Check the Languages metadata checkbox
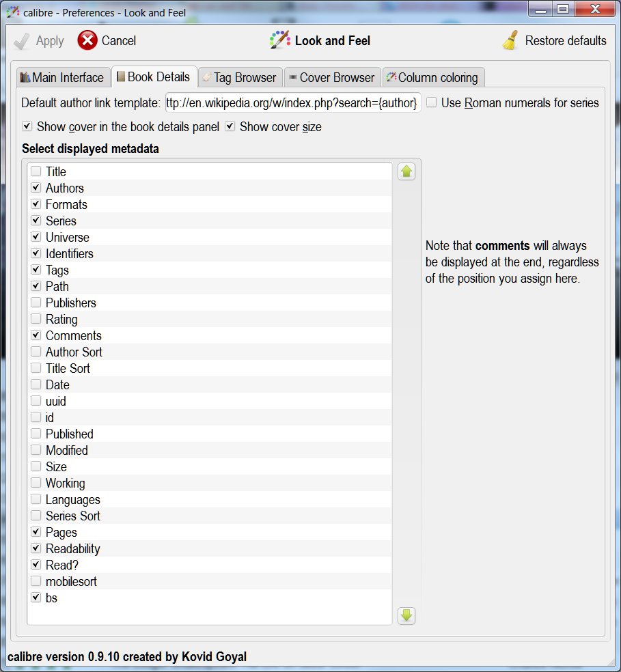 click(36, 499)
